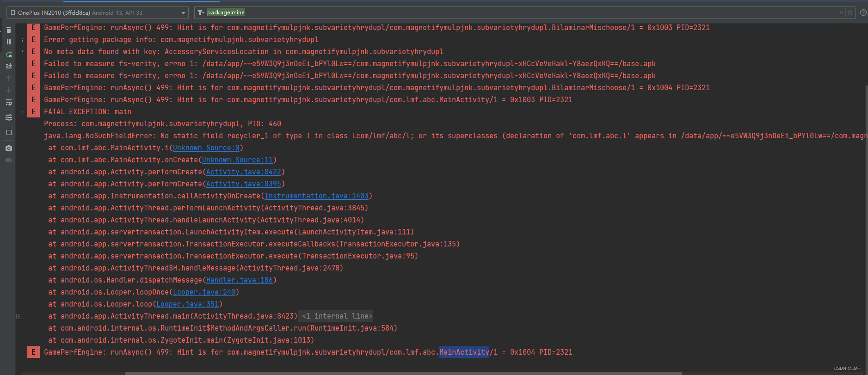This screenshot has width=868, height=375.
Task: Favorite the filter with the star icon
Action: pos(850,12)
